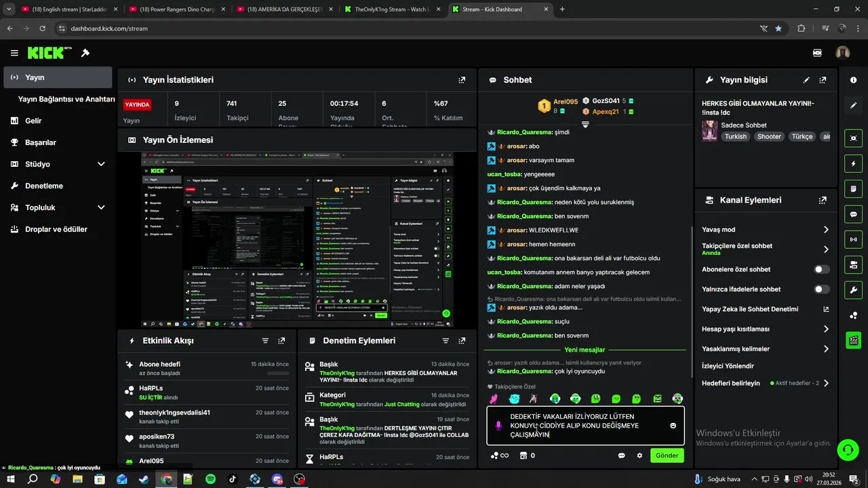Click the Shooter stream tag
This screenshot has height=488, width=868.
click(x=769, y=136)
